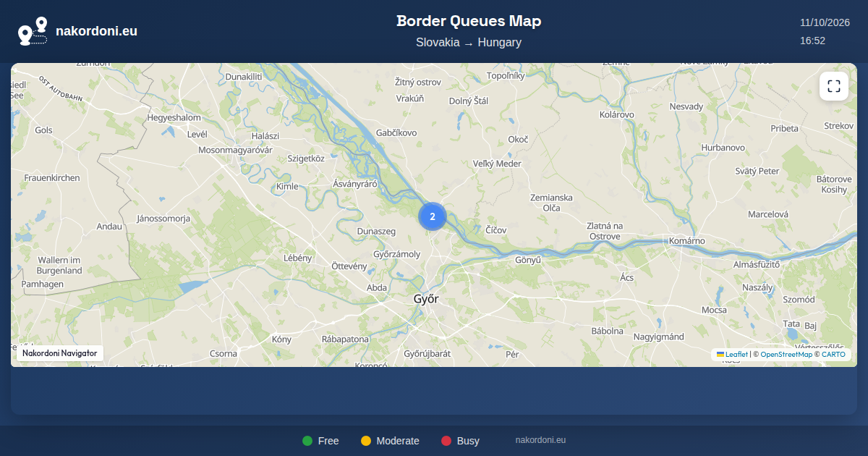Click the Free legend text
The height and width of the screenshot is (456, 868).
(x=328, y=441)
